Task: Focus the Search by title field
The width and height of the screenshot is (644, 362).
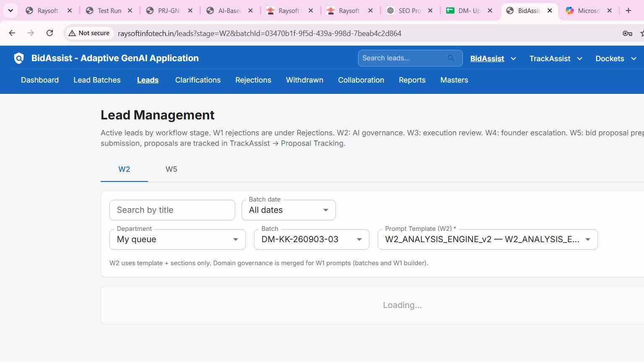Action: click(172, 210)
